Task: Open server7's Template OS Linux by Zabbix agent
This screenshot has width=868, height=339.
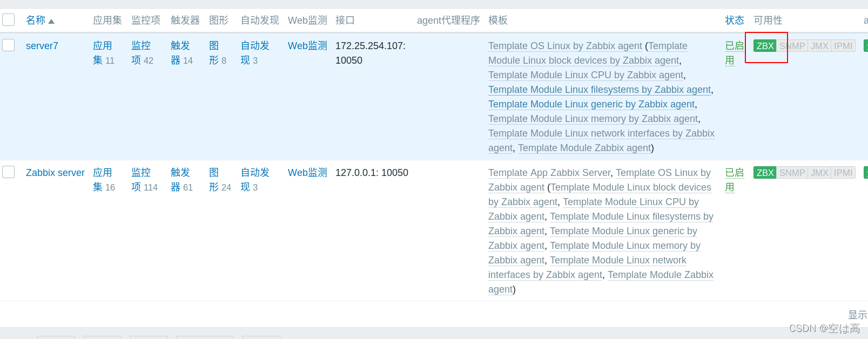Action: pyautogui.click(x=565, y=46)
